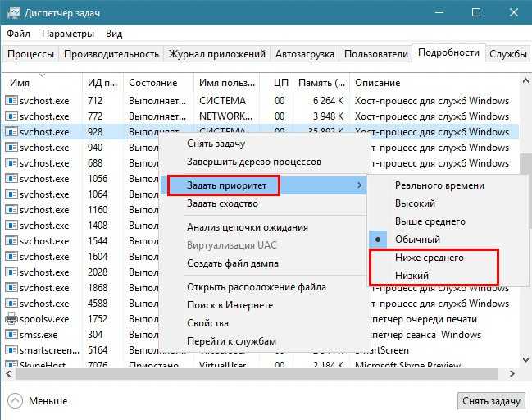This screenshot has height=420, width=532.
Task: Expand the Задать приоритет submenu arrow
Action: coord(359,185)
